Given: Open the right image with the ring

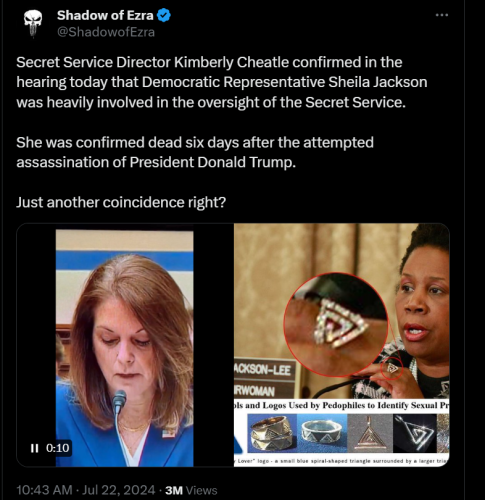Looking at the screenshot, I should coord(342,345).
